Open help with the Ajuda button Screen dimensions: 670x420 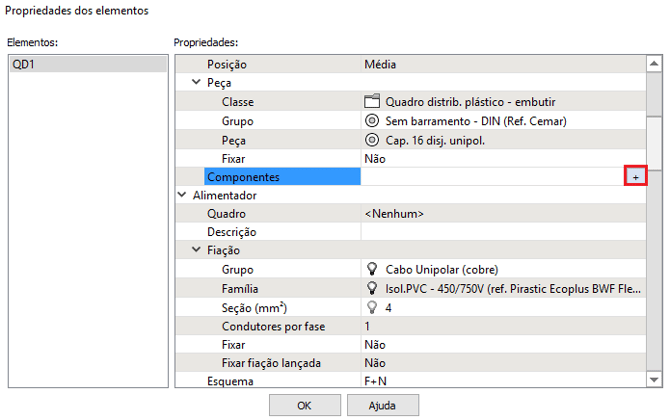coord(382,405)
